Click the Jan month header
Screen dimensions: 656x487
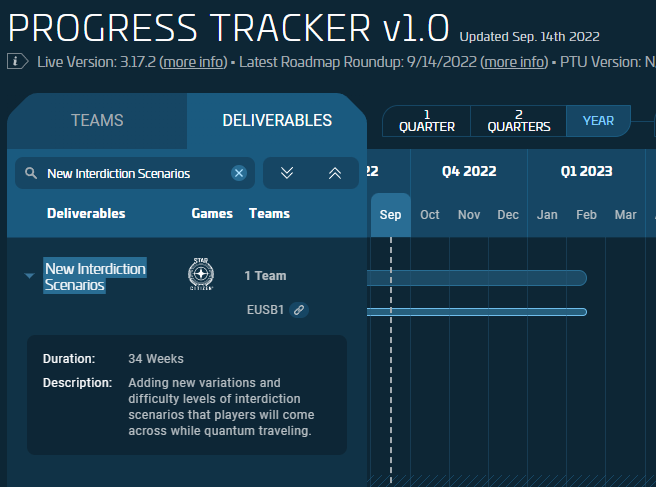pos(547,215)
